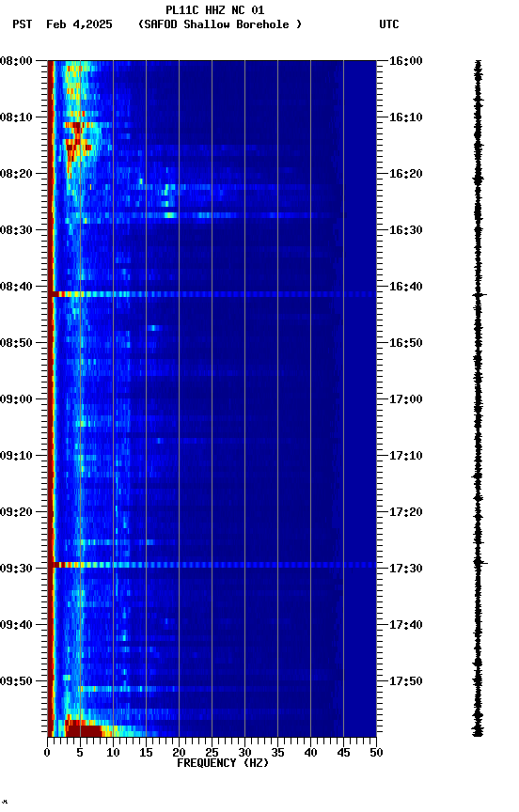Click the 08:10 PST time label

click(x=16, y=117)
